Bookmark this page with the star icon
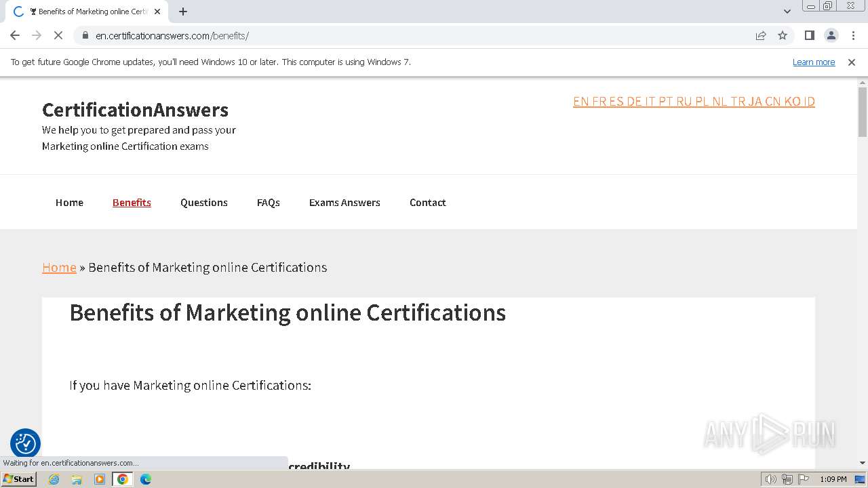The height and width of the screenshot is (488, 868). [x=783, y=35]
